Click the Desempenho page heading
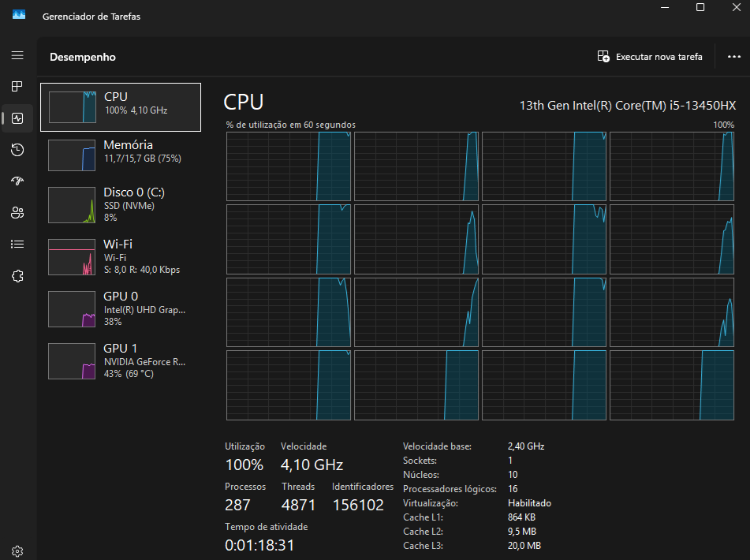This screenshot has height=560, width=750. pos(83,57)
